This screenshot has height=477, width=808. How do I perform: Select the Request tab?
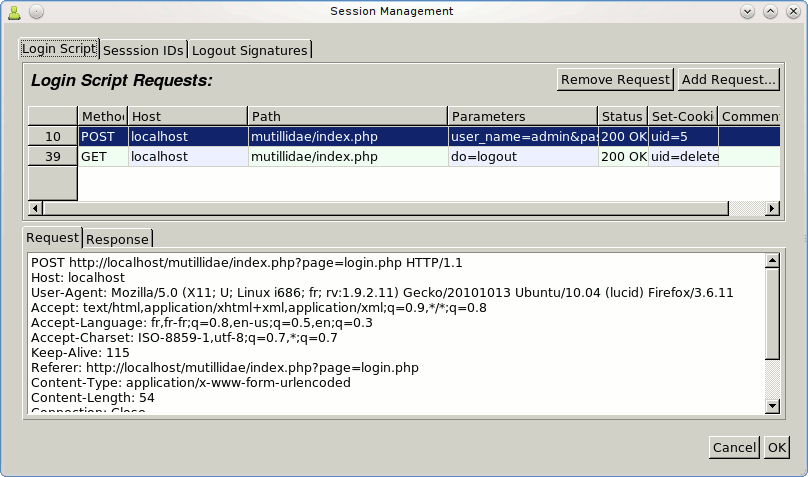pos(52,237)
